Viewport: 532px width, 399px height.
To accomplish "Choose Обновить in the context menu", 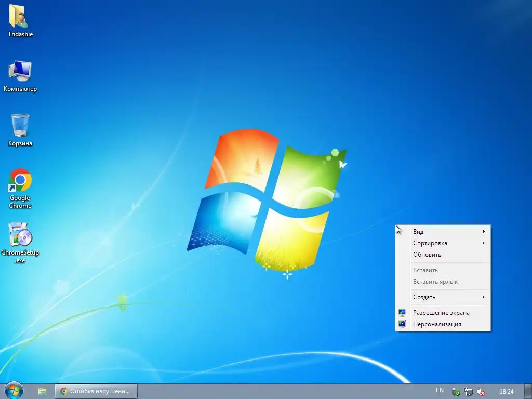I will [443, 255].
